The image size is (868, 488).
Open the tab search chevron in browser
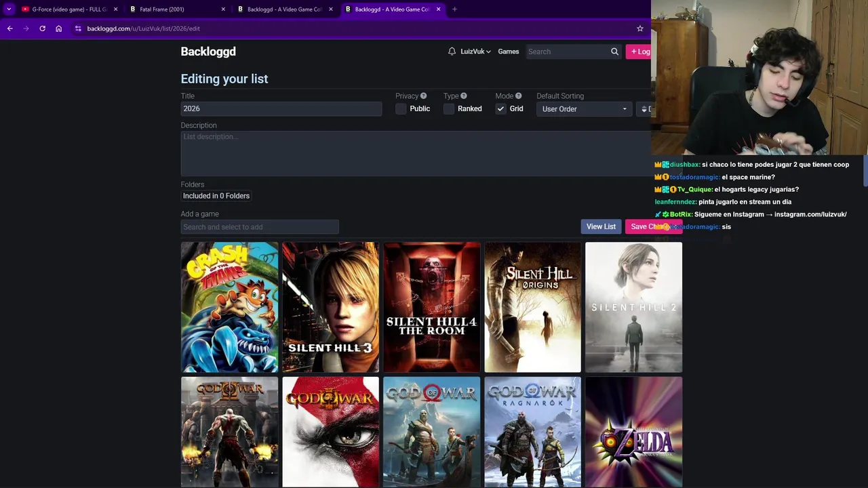(9, 9)
